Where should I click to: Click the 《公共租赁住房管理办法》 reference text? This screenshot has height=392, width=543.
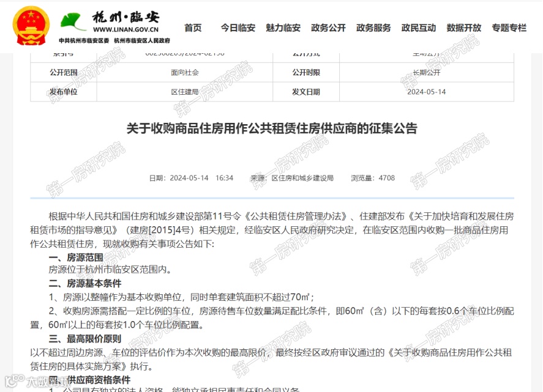(x=296, y=216)
